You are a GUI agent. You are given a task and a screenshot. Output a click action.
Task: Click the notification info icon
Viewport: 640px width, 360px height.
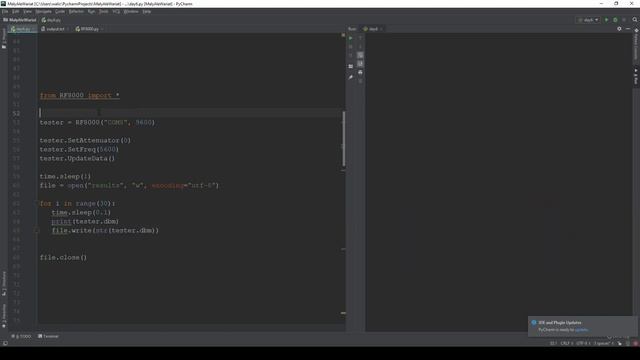click(x=533, y=322)
